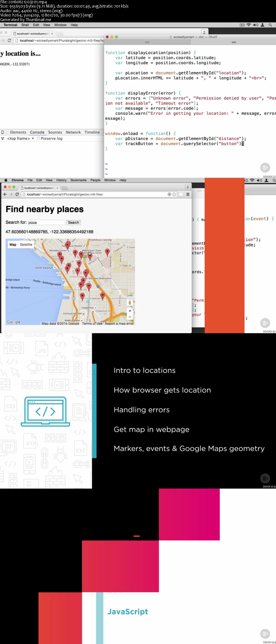Click screen mirroring icon in Terminal menu bar

[x=242, y=25]
